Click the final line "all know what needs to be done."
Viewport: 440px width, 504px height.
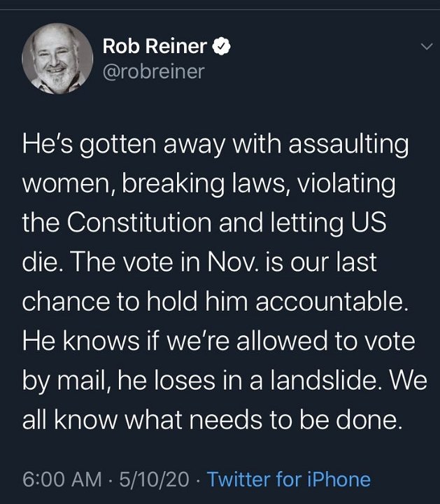(212, 420)
